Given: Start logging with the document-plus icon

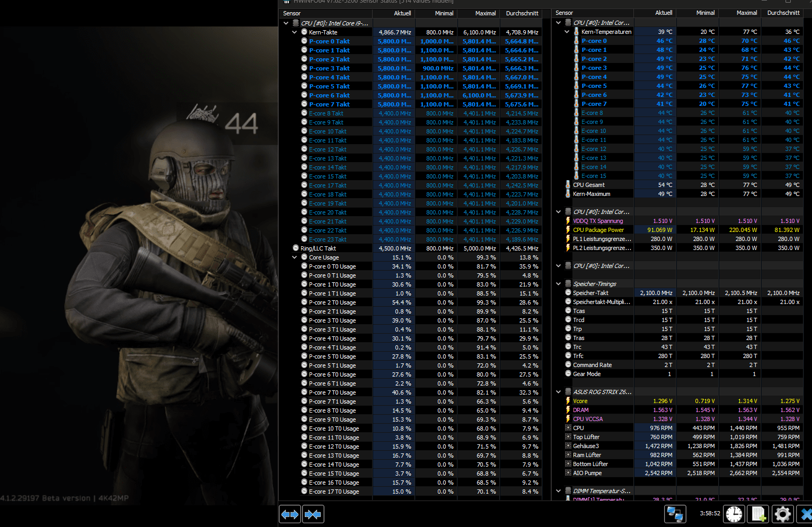Looking at the screenshot, I should tap(758, 514).
